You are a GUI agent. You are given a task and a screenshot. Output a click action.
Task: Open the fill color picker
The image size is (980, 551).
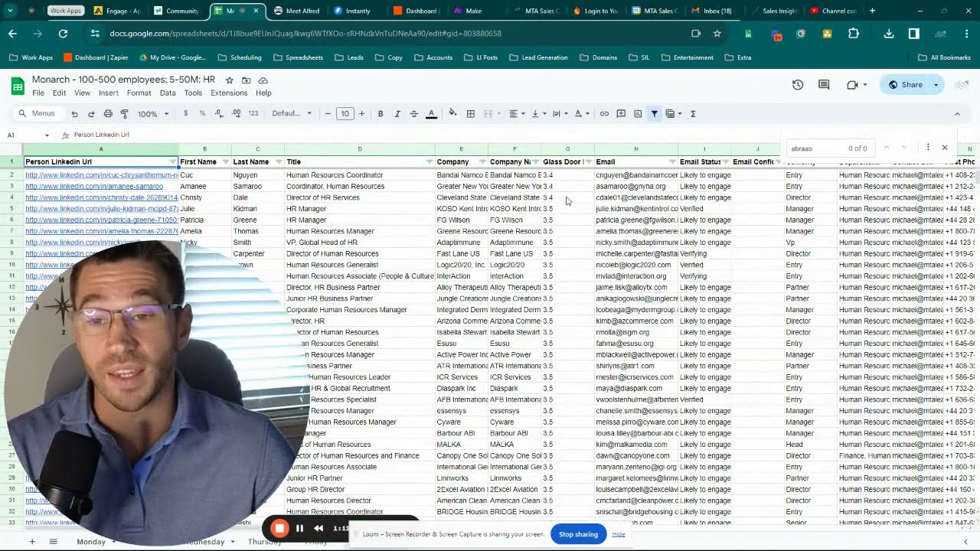click(452, 113)
